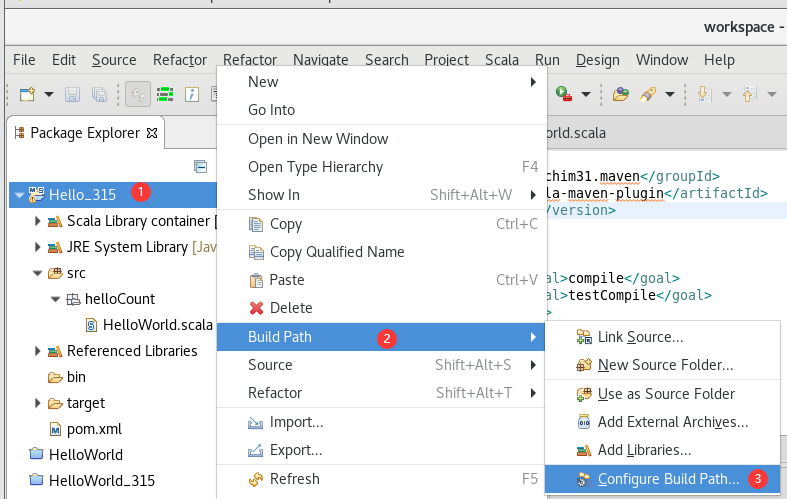
Task: Choose Import... in the context menu
Action: [381, 422]
